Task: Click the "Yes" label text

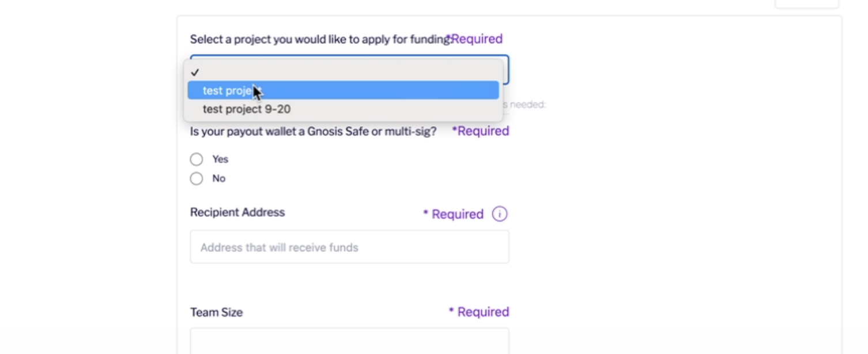Action: 220,159
